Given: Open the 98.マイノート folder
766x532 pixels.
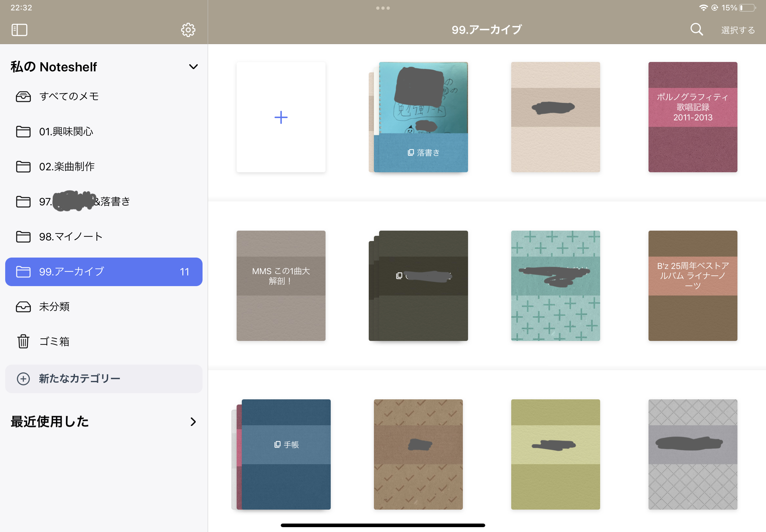Looking at the screenshot, I should click(70, 236).
